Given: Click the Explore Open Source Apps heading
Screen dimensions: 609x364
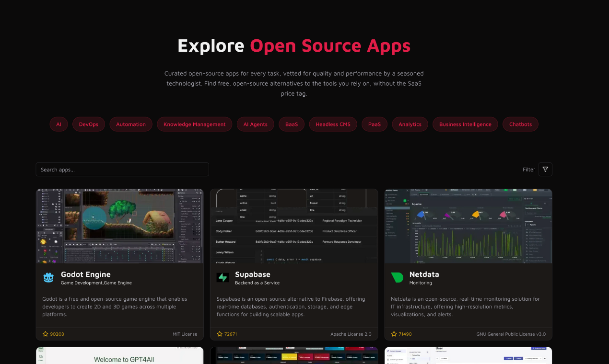Looking at the screenshot, I should pyautogui.click(x=294, y=45).
